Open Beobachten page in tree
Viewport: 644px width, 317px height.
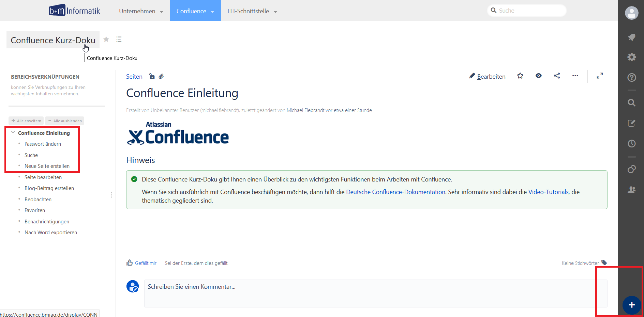tap(38, 200)
